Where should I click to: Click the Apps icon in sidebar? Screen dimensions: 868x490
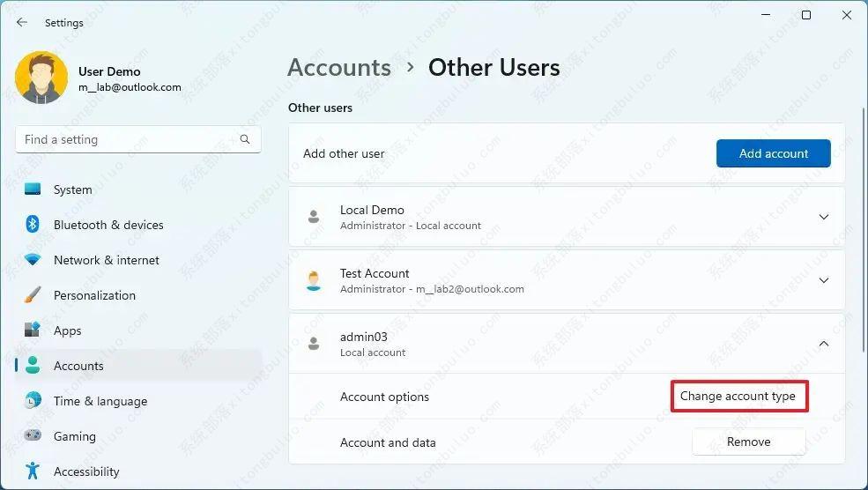[x=33, y=330]
